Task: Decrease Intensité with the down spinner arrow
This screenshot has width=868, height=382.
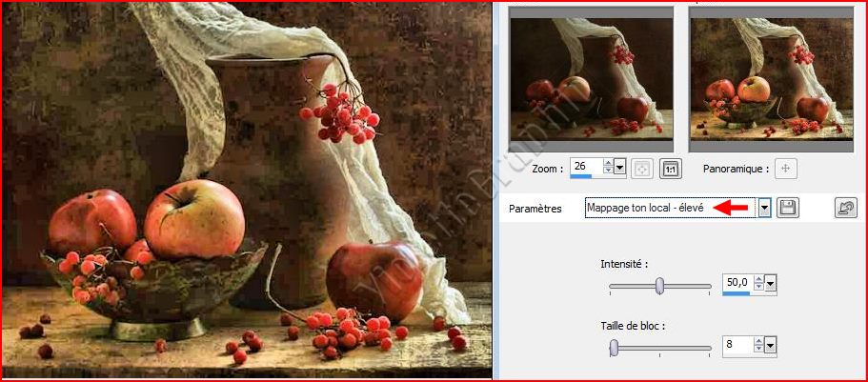Action: coord(758,289)
